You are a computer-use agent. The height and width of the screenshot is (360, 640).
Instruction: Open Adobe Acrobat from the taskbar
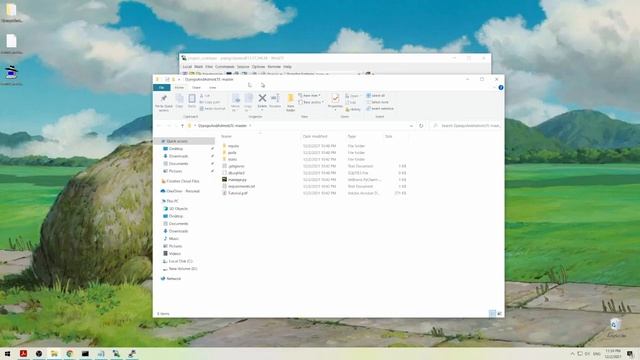tap(23, 353)
